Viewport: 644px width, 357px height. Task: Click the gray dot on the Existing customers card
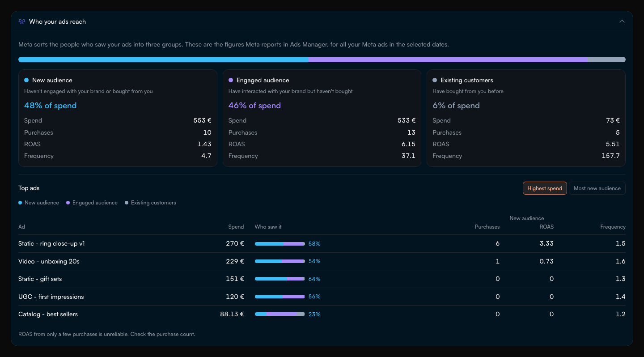435,80
